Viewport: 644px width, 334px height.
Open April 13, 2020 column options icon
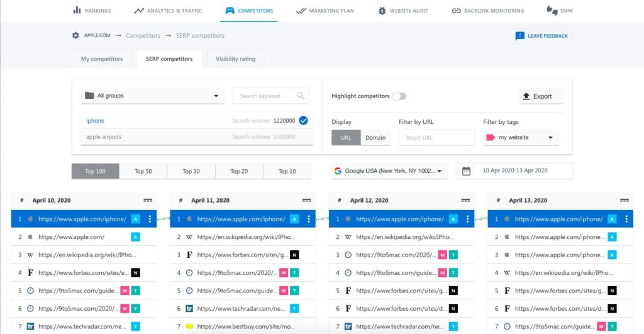pyautogui.click(x=625, y=201)
